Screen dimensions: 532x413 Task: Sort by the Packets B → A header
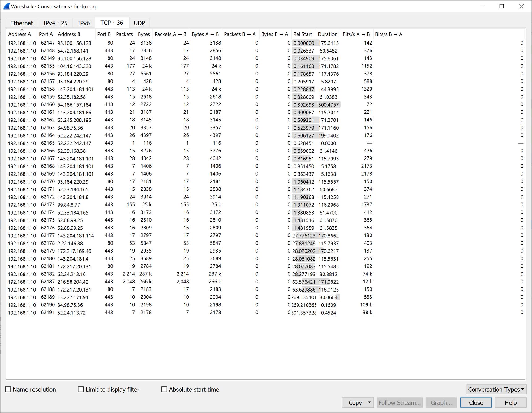[240, 34]
